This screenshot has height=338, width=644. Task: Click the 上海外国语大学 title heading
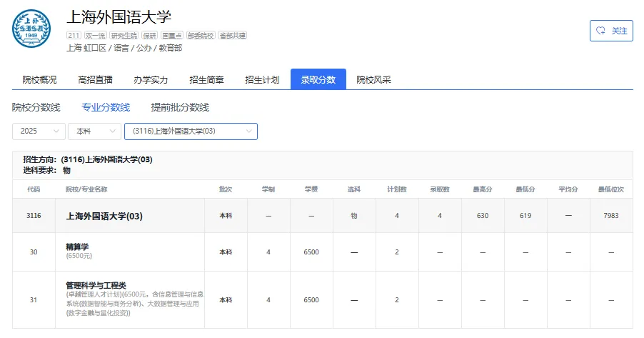(x=119, y=17)
